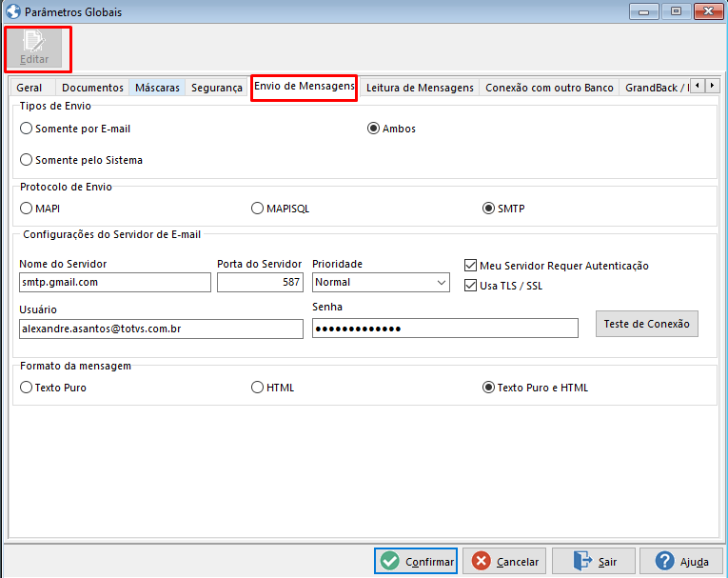Click in the Usuário field

tap(161, 329)
